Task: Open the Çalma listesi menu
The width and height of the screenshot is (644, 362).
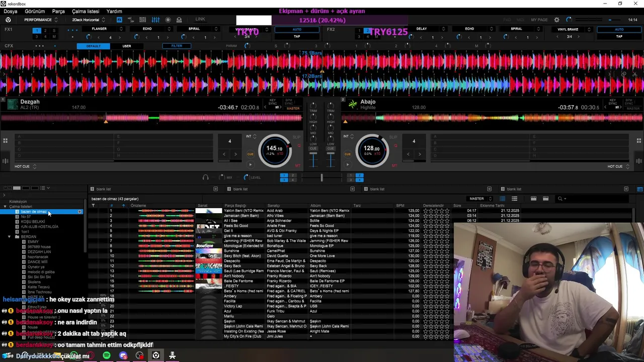Action: (x=86, y=11)
